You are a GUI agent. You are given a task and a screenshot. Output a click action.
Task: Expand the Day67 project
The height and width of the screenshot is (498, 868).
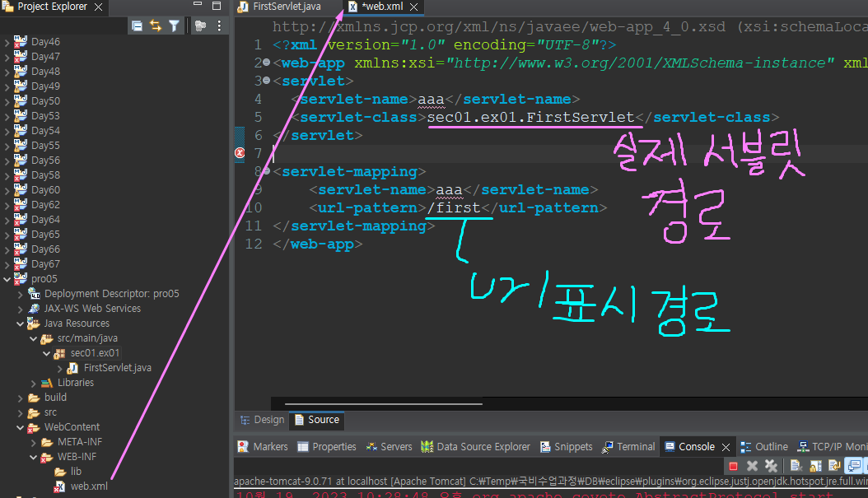click(x=7, y=264)
